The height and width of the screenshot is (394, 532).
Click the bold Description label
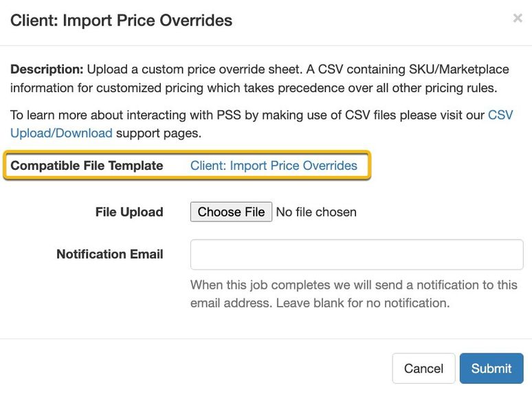pyautogui.click(x=47, y=69)
